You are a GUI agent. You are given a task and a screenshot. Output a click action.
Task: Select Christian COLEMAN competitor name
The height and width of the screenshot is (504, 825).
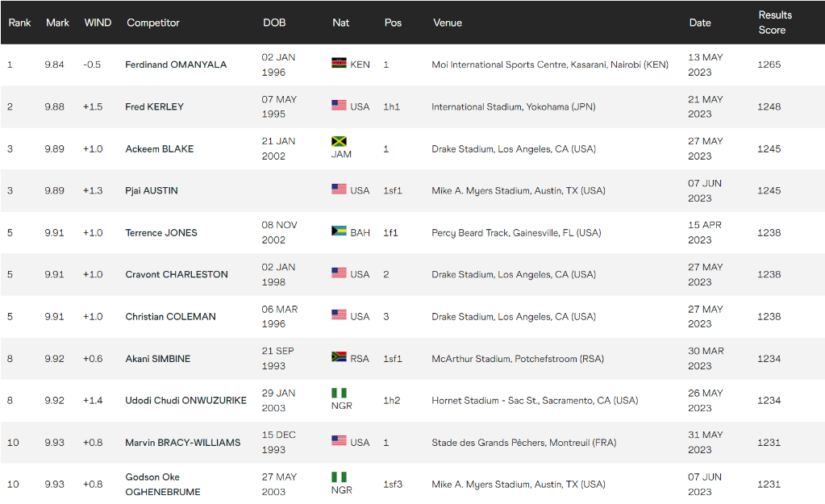tap(170, 317)
